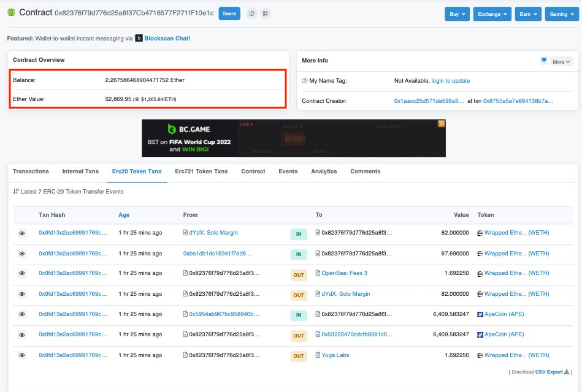Select the balance 2.267586468904471752 Ether
The height and width of the screenshot is (392, 582).
tap(145, 80)
